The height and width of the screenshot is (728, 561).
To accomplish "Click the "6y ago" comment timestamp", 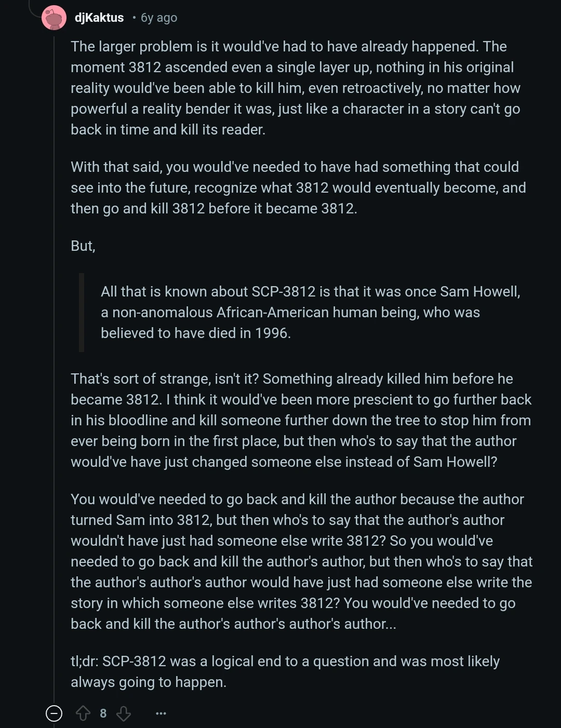I will click(159, 18).
